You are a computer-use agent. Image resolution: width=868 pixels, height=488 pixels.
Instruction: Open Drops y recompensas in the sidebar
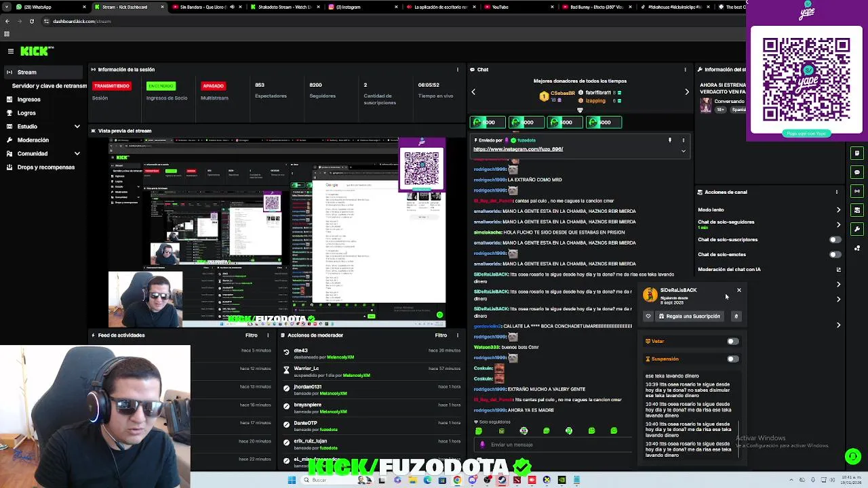tap(45, 167)
